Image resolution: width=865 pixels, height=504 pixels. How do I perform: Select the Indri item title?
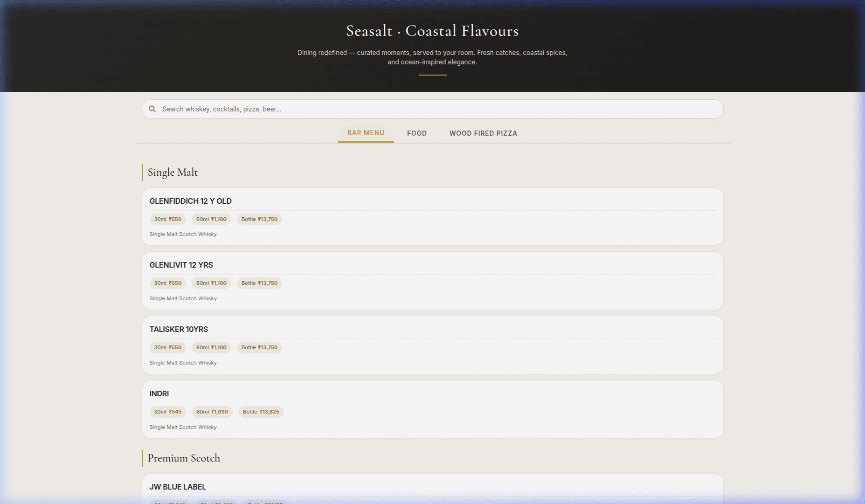coord(159,394)
